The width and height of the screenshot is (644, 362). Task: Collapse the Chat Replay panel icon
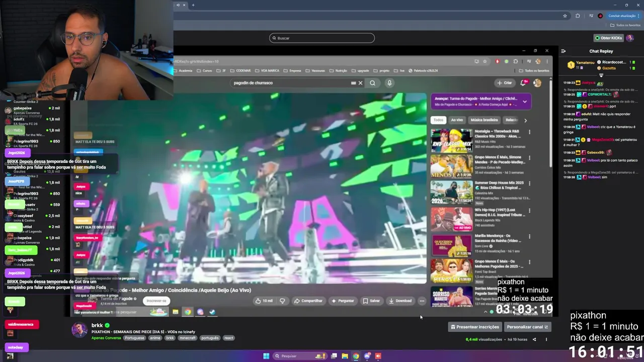coord(563,51)
